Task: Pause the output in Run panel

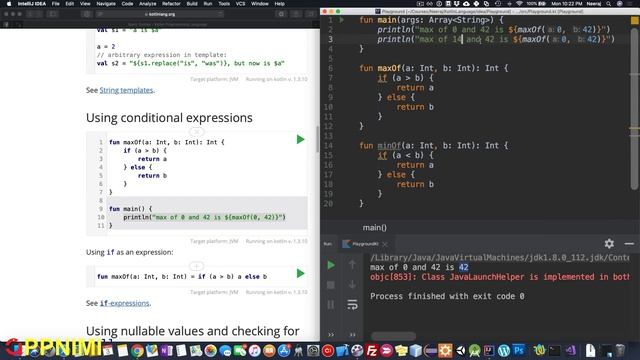Action: [x=331, y=304]
